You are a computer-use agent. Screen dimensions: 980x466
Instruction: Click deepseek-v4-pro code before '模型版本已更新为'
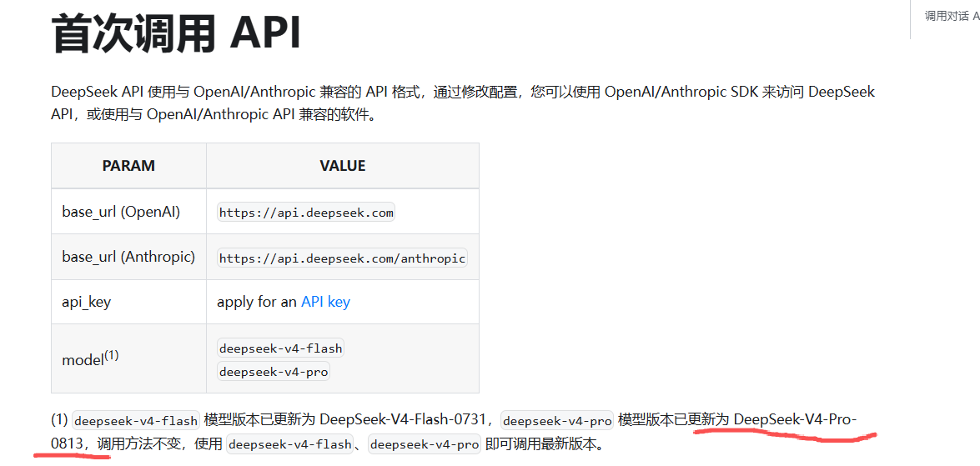coord(557,420)
